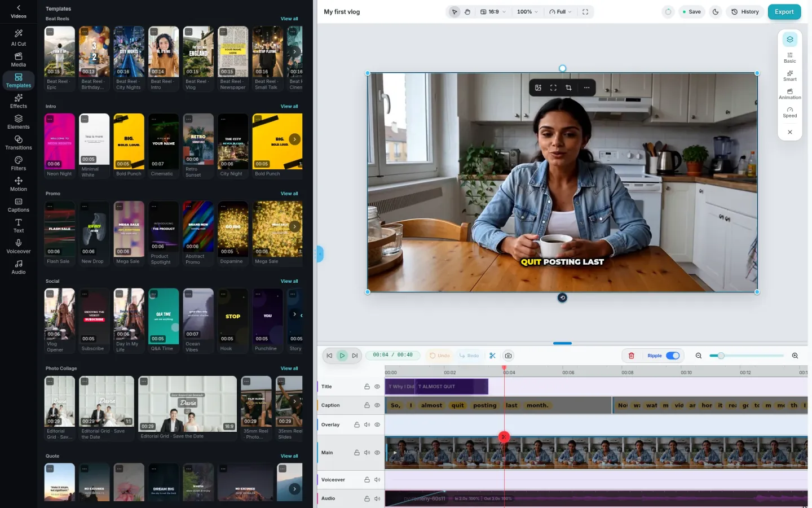Click the crop icon on clip toolbar
812x508 pixels.
(x=568, y=87)
